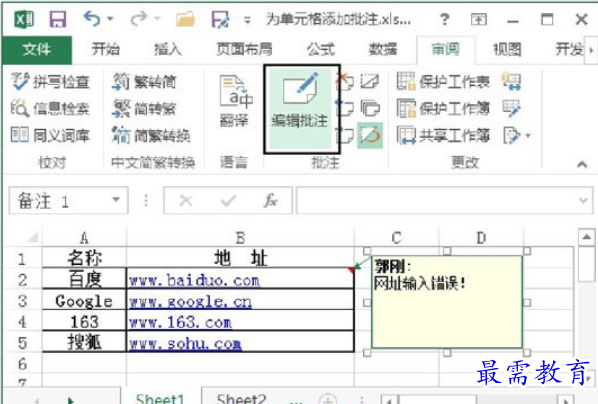Click the cancel X formula bar button
Screen dimensions: 598x404
click(x=186, y=200)
